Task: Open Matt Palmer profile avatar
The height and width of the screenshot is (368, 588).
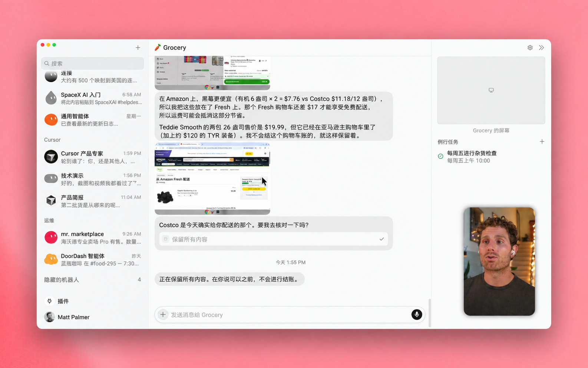Action: [x=49, y=317]
